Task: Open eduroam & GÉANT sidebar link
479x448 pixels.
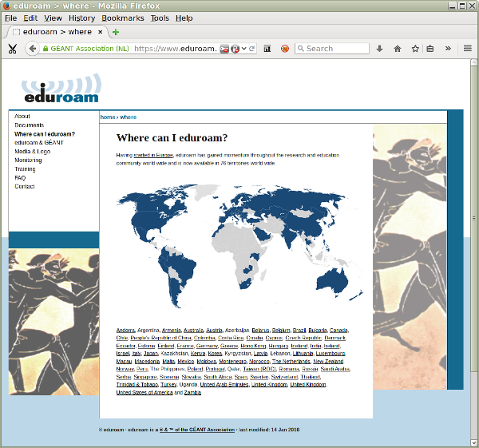Action: [x=39, y=142]
